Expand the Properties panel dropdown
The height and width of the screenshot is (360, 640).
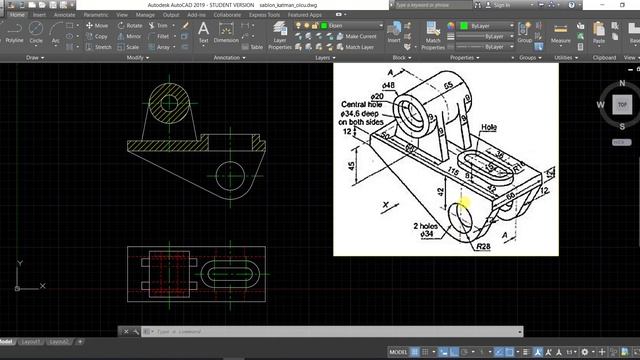pyautogui.click(x=464, y=58)
